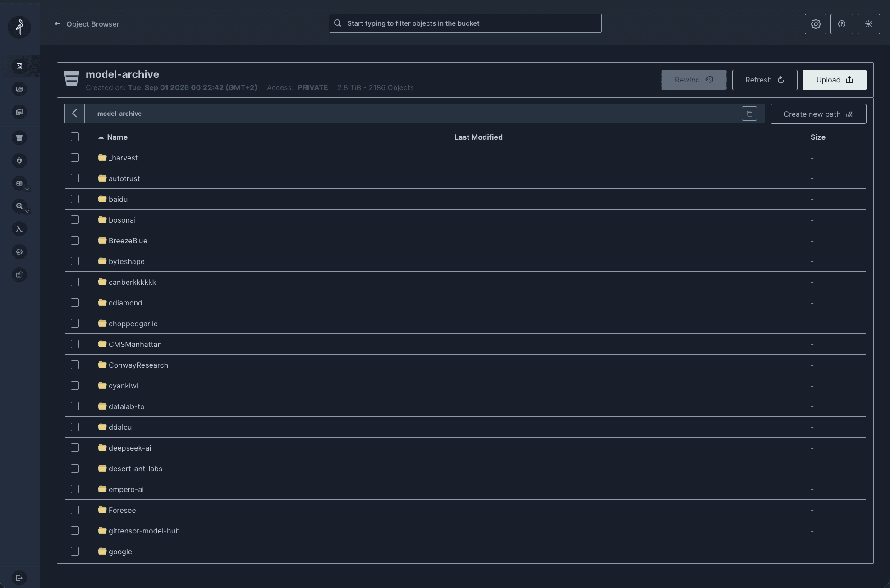Open the Buckets sidebar icon
The image size is (890, 588).
tap(19, 137)
